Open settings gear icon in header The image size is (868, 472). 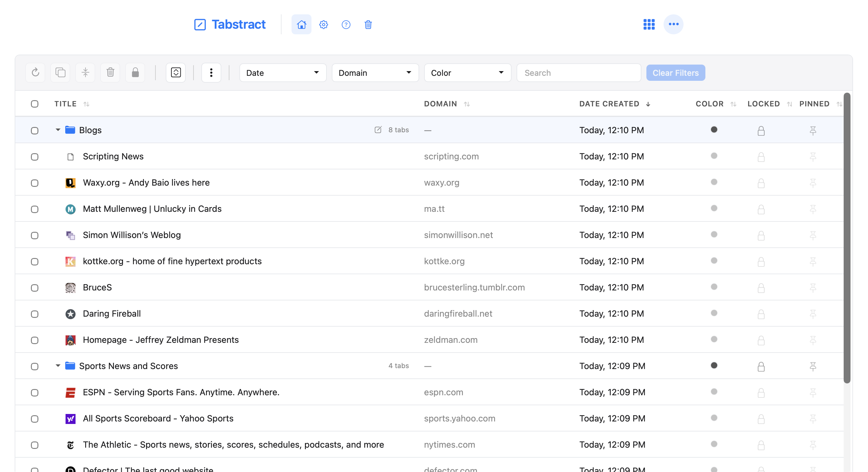[x=323, y=24]
